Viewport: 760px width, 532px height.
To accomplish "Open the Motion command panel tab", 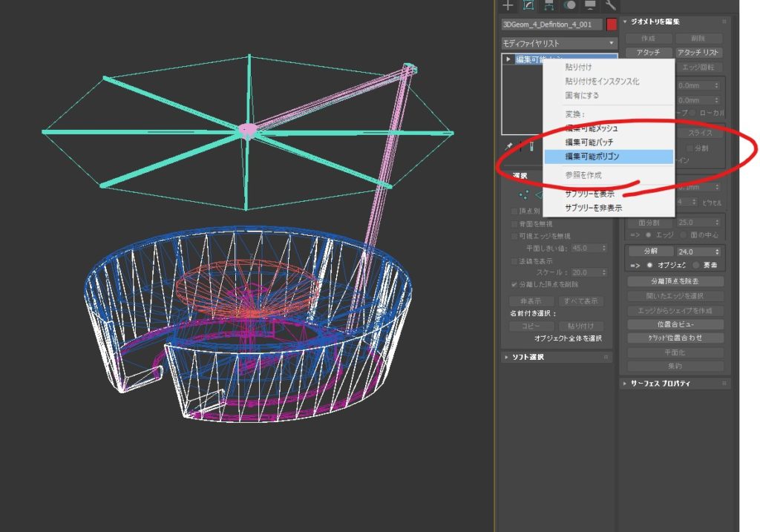I will tap(570, 5).
